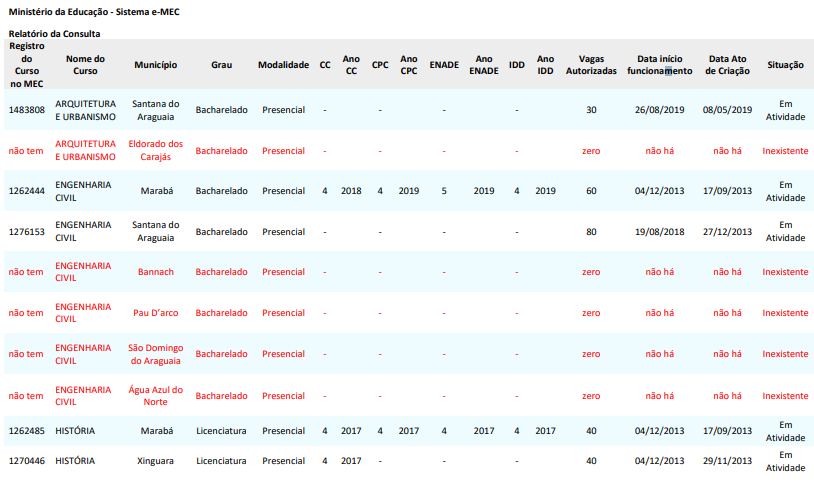Click the Município column header

[156, 65]
